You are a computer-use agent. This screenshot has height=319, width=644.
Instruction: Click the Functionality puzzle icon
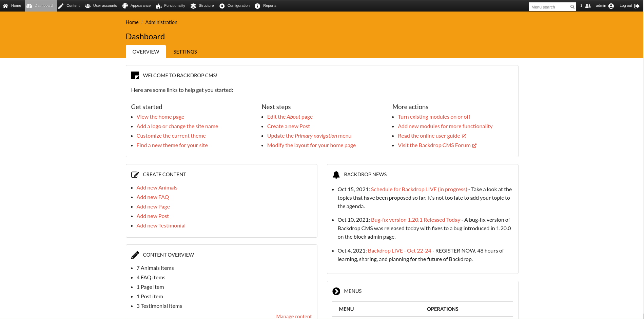point(159,6)
